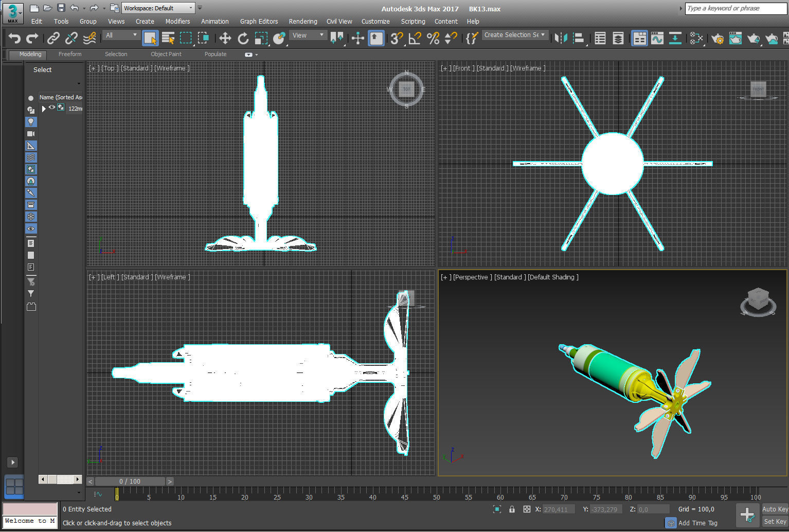Open Render Setup teapot icon
The height and width of the screenshot is (532, 789).
click(x=718, y=38)
